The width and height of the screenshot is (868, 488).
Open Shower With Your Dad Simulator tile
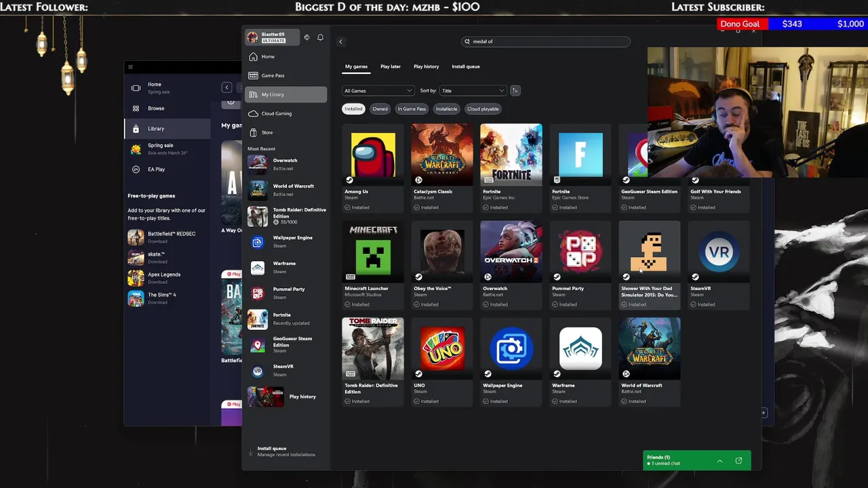(650, 264)
